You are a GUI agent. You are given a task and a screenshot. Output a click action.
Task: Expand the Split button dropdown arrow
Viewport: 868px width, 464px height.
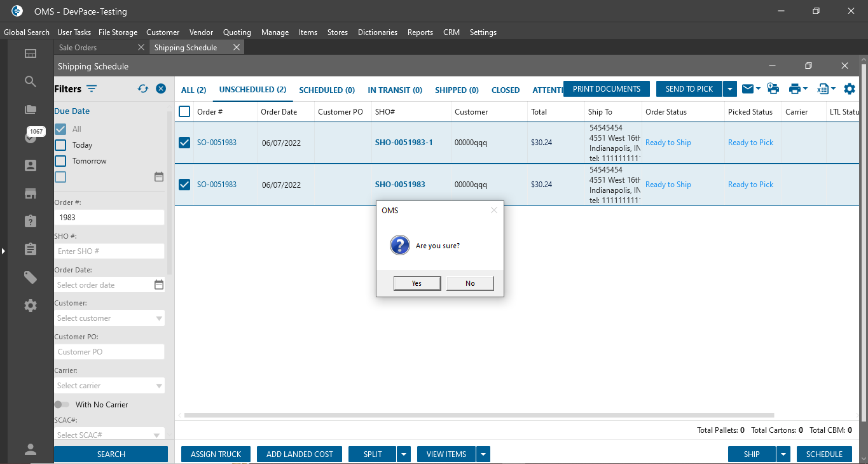tap(404, 454)
